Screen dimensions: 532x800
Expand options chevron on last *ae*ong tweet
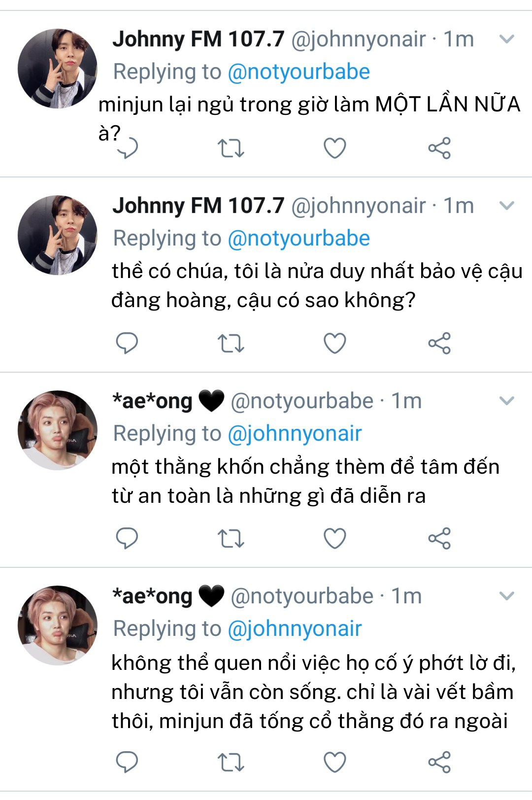(506, 596)
